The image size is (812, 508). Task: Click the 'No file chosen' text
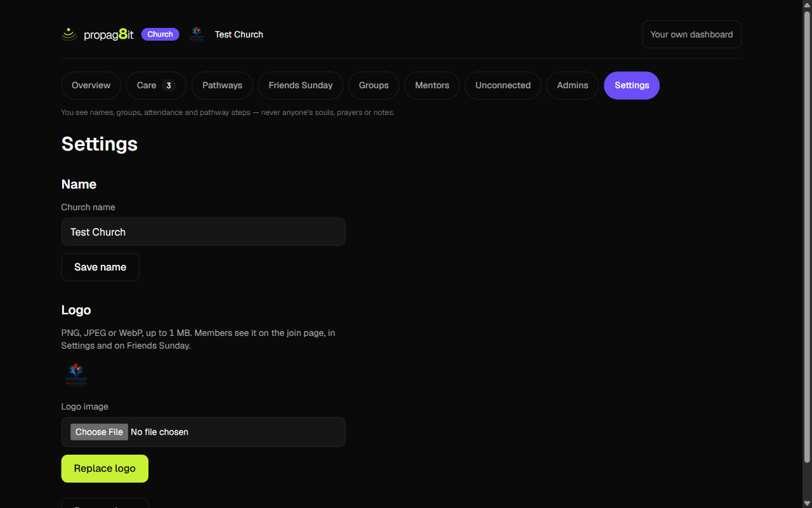coord(159,432)
